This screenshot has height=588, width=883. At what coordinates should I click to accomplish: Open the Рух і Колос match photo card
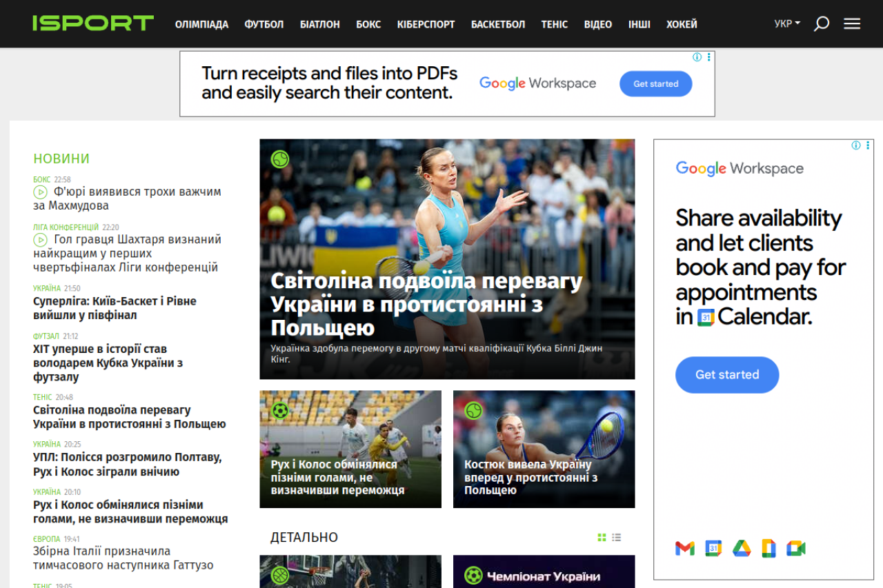350,449
